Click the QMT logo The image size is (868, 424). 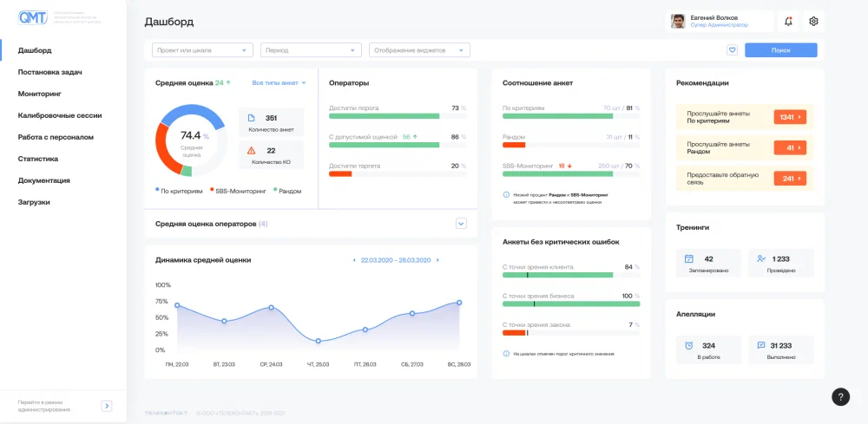(34, 17)
